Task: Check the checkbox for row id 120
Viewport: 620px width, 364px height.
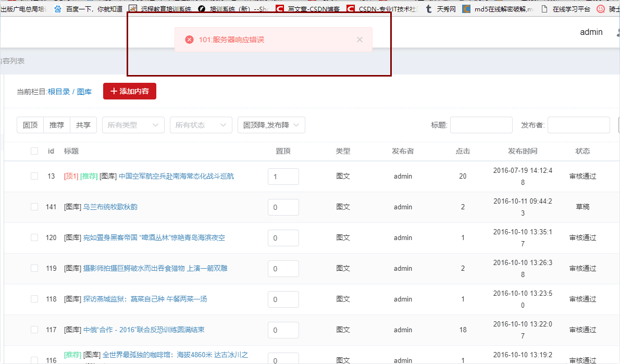Action: point(34,237)
